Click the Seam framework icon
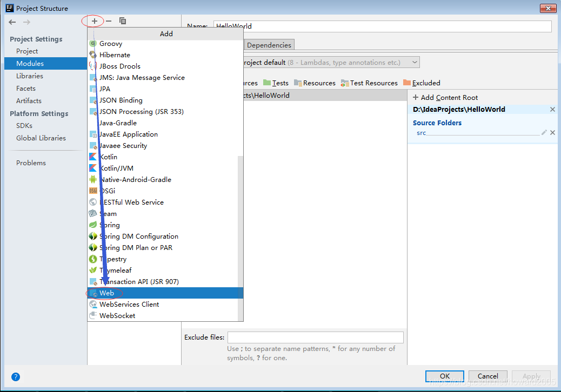Image resolution: width=561 pixels, height=392 pixels. click(x=93, y=213)
